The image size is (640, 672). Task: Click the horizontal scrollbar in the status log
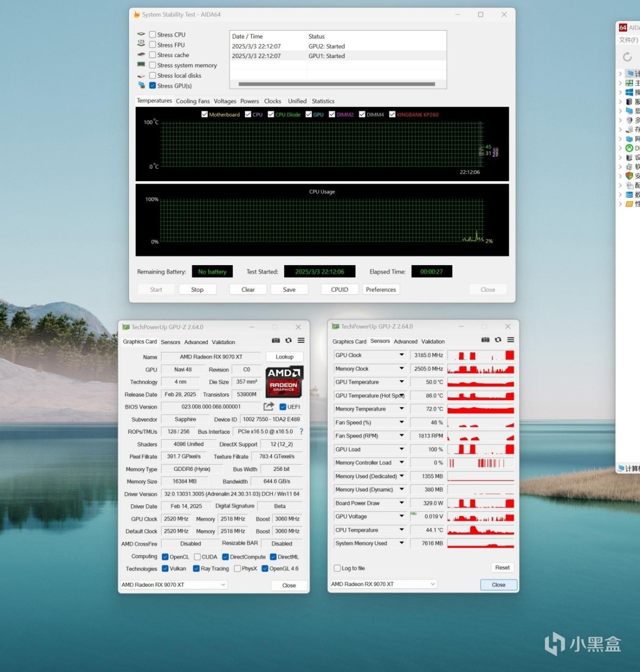(x=336, y=84)
